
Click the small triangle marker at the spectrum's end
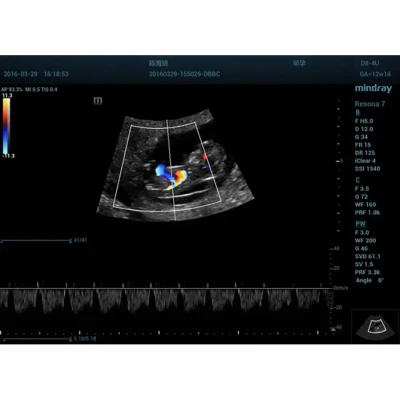pyautogui.click(x=333, y=329)
